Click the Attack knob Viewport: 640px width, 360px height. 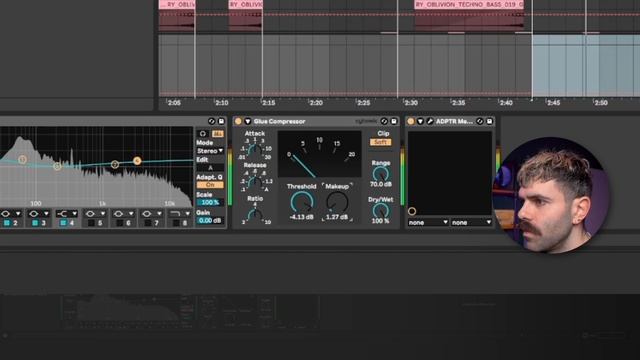point(255,150)
